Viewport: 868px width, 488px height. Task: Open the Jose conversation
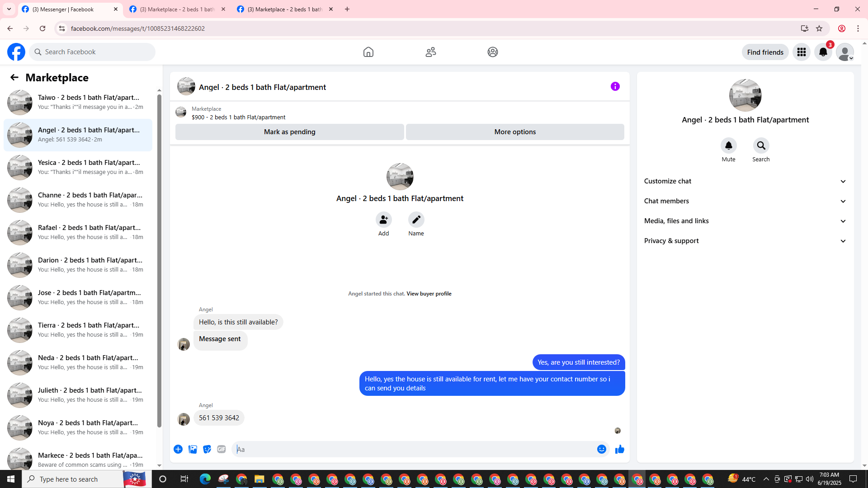tap(78, 297)
